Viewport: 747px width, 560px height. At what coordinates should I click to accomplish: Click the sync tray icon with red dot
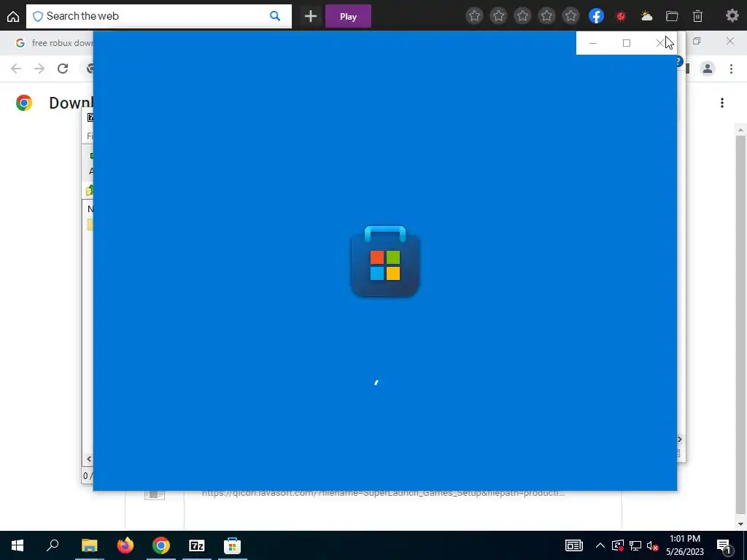coord(618,545)
